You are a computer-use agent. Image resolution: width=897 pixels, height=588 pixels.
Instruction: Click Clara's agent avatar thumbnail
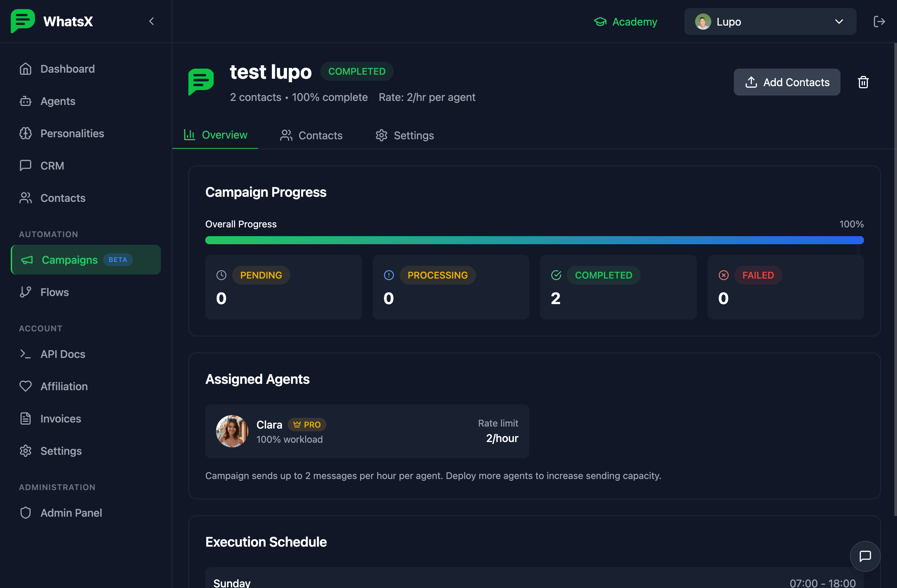point(232,431)
